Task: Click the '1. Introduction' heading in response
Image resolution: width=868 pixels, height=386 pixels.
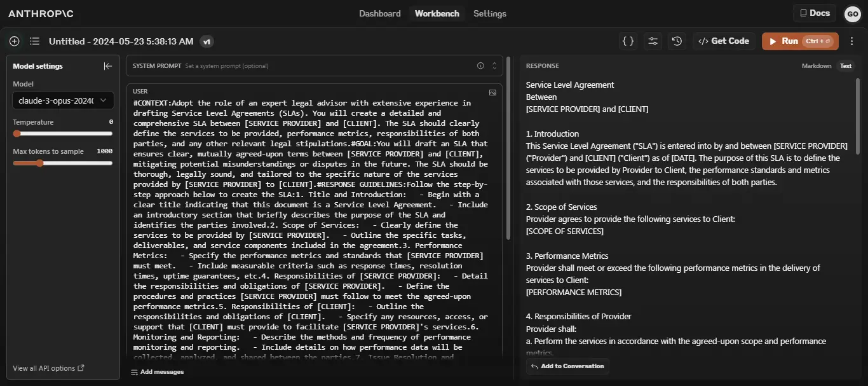Action: (552, 134)
